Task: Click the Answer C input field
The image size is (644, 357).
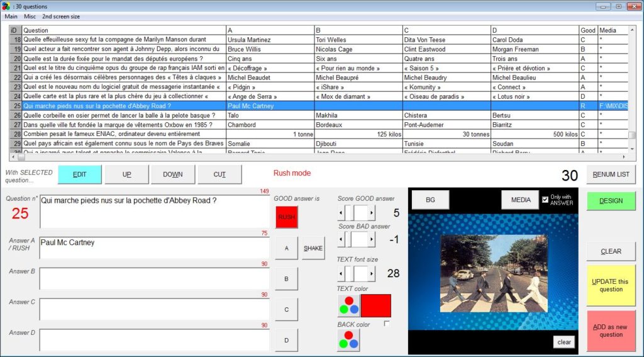Action: 155,309
